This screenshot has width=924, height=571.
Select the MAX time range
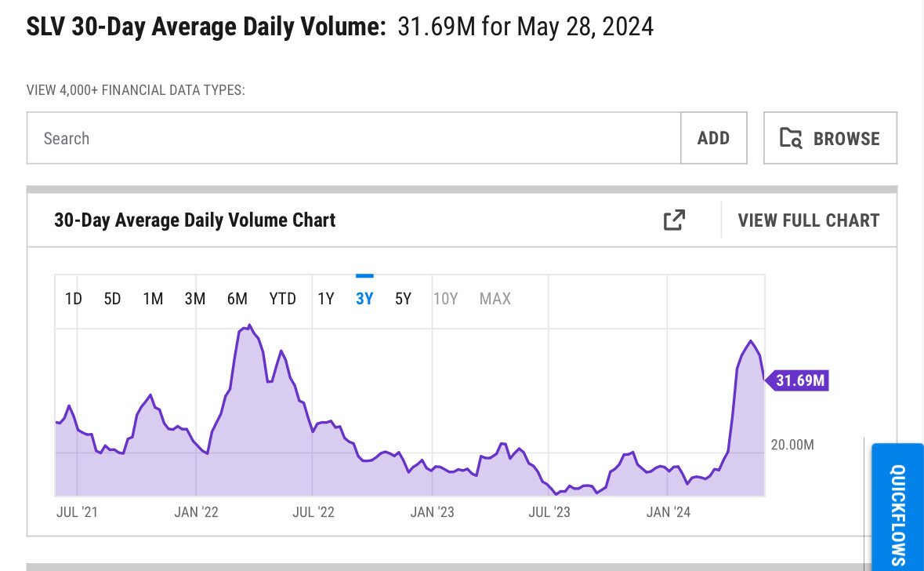pos(495,299)
